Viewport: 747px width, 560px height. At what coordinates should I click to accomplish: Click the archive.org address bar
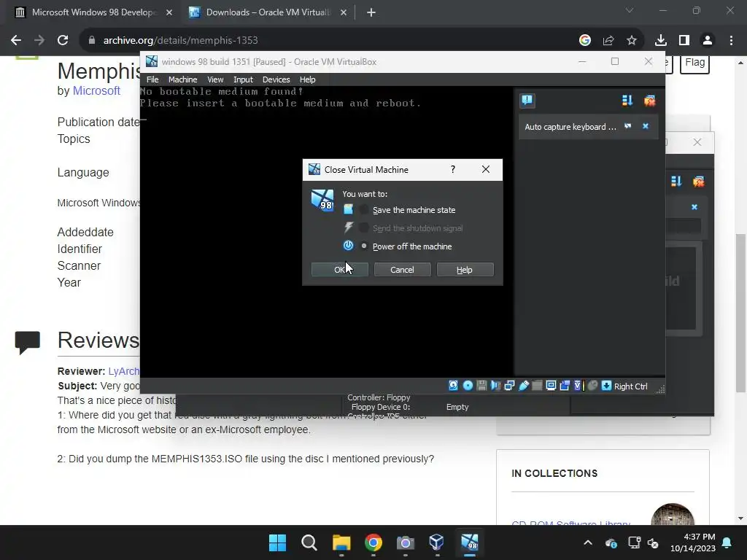pos(329,40)
